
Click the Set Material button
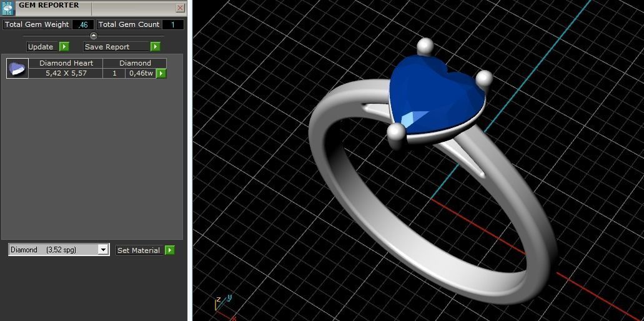pyautogui.click(x=140, y=250)
